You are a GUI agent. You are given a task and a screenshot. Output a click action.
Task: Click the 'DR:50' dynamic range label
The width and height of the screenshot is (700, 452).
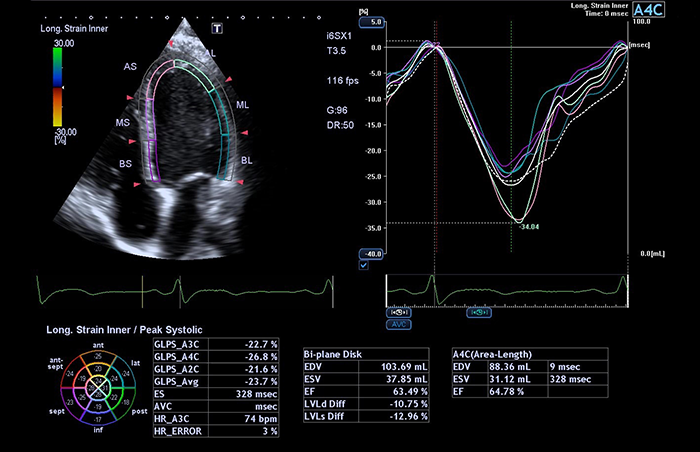(340, 126)
